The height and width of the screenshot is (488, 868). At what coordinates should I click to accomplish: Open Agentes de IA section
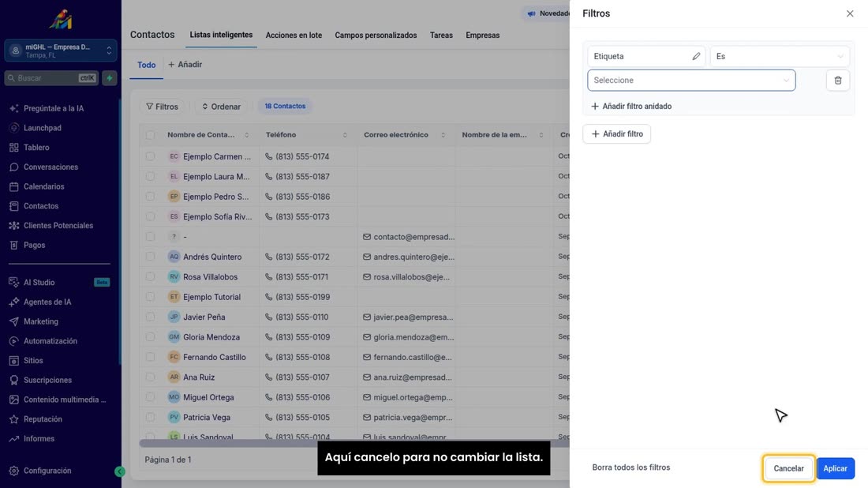coord(47,302)
